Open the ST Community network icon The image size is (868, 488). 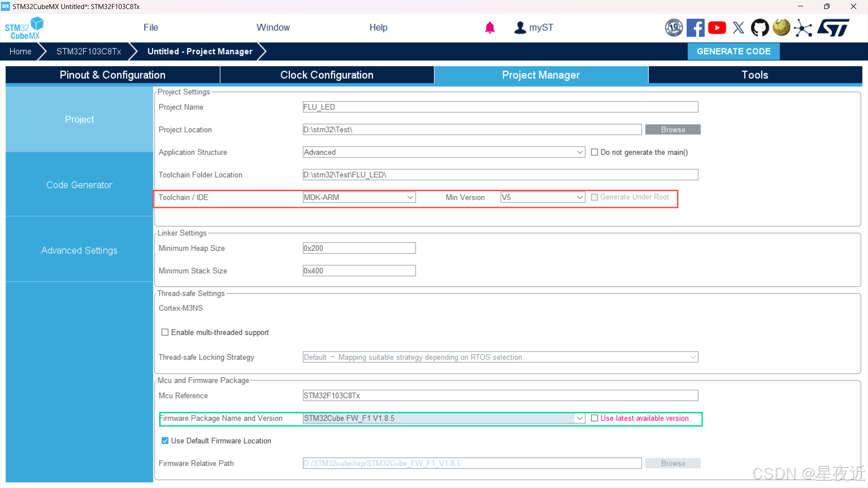pos(803,28)
